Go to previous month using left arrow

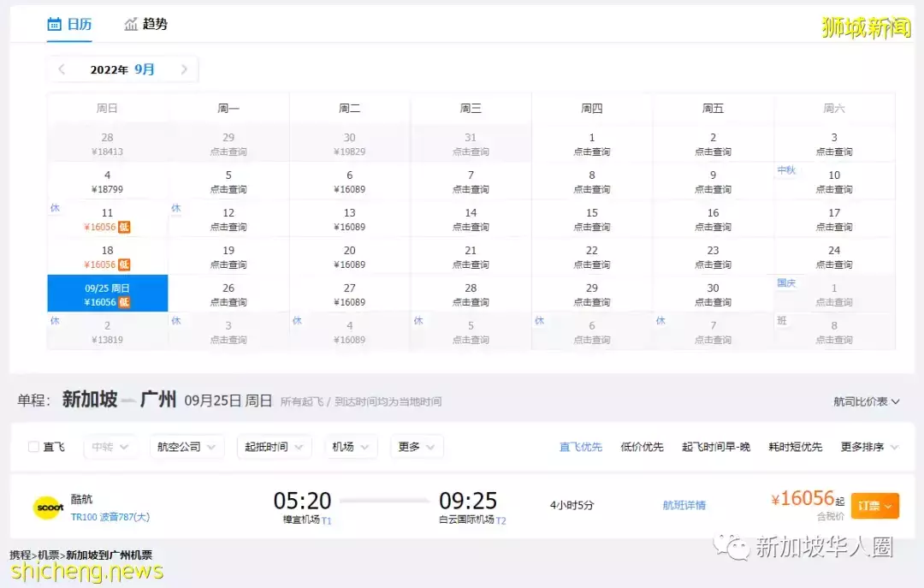pos(61,68)
